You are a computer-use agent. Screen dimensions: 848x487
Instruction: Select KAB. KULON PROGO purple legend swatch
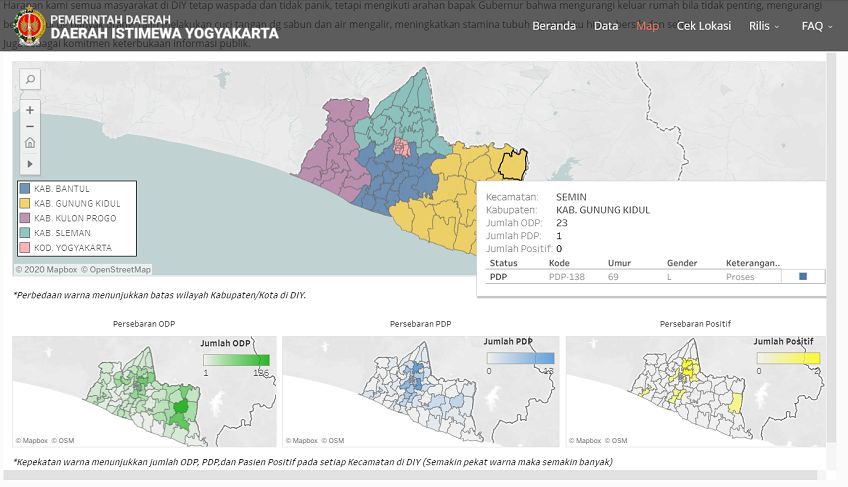(x=25, y=218)
